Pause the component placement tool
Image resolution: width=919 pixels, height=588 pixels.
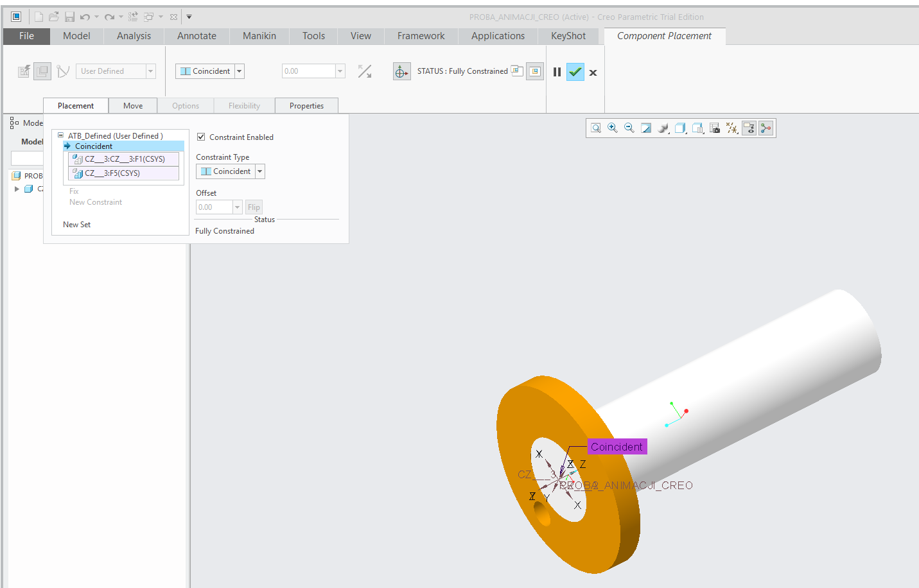[557, 72]
